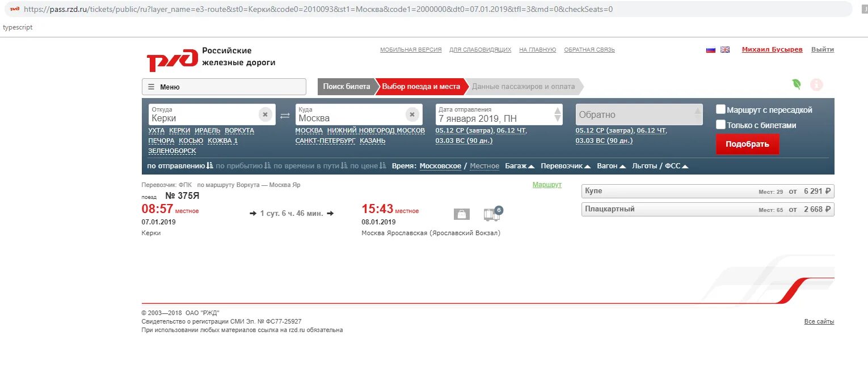
Task: Open НА ГЛАВНУЮ link
Action: 538,50
